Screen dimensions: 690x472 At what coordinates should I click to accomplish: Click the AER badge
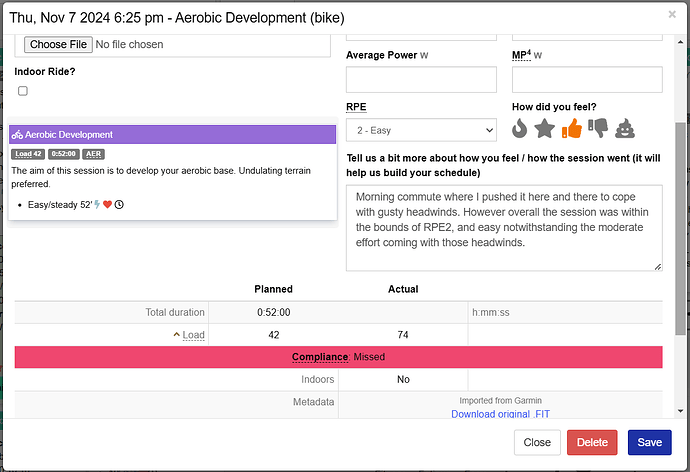(93, 154)
